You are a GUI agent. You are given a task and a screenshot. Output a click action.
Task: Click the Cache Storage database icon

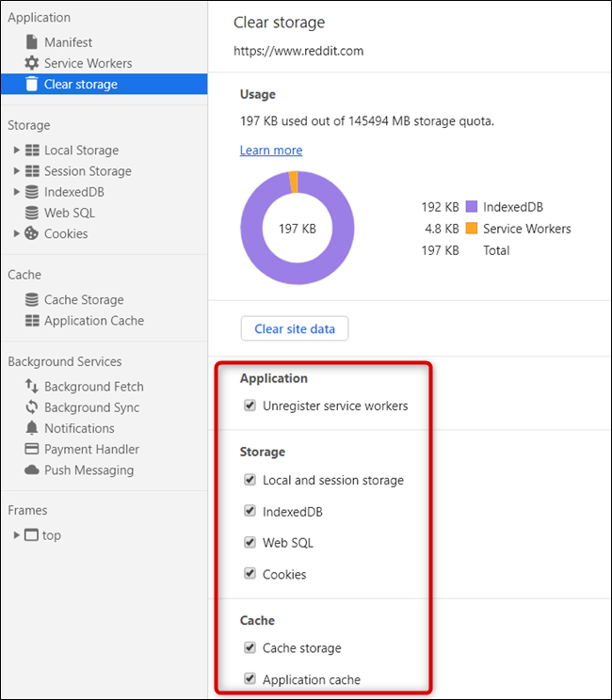[32, 299]
